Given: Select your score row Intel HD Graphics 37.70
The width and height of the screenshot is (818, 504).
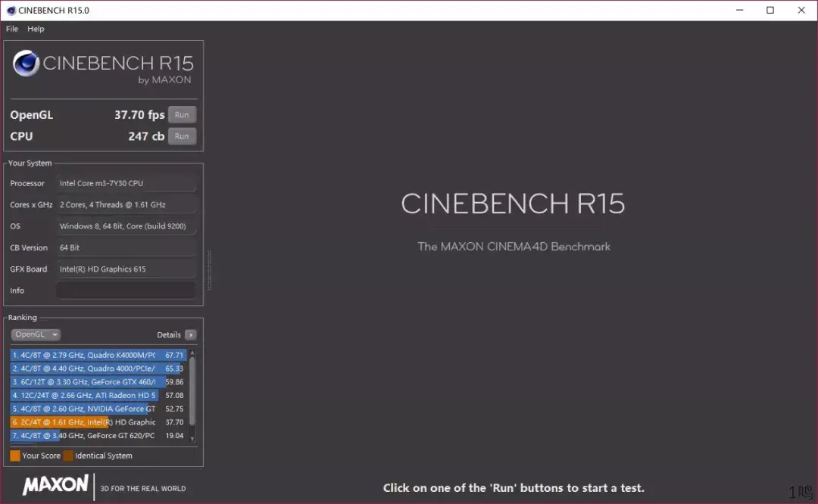Looking at the screenshot, I should tap(98, 422).
